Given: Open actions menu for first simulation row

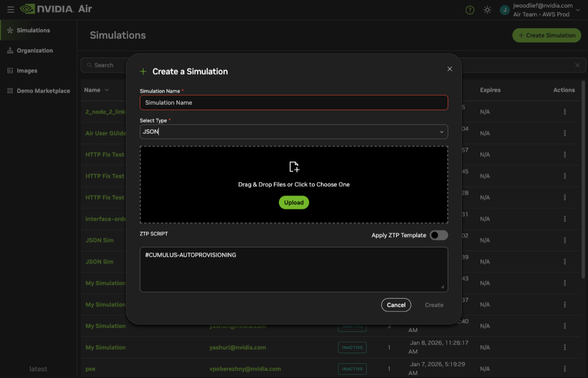Looking at the screenshot, I should point(564,112).
